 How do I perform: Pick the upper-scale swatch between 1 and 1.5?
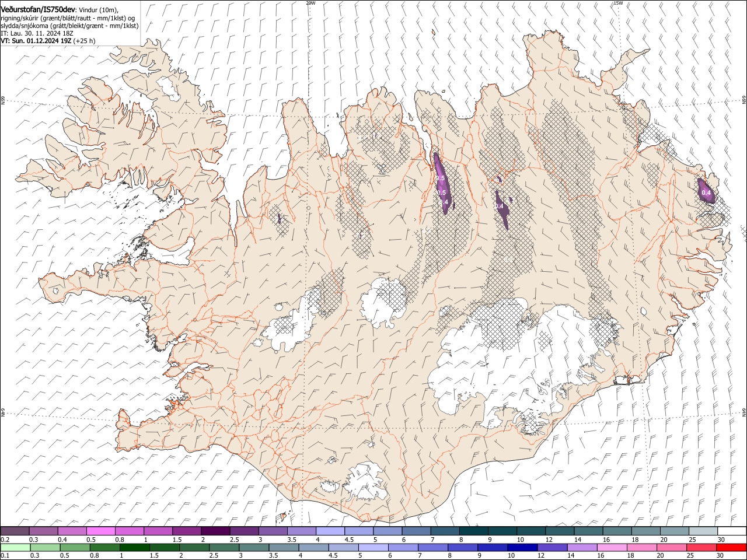click(158, 531)
